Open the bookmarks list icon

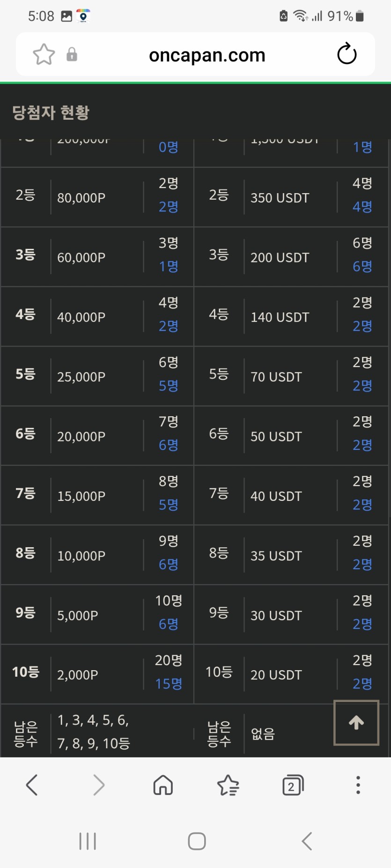[x=228, y=785]
